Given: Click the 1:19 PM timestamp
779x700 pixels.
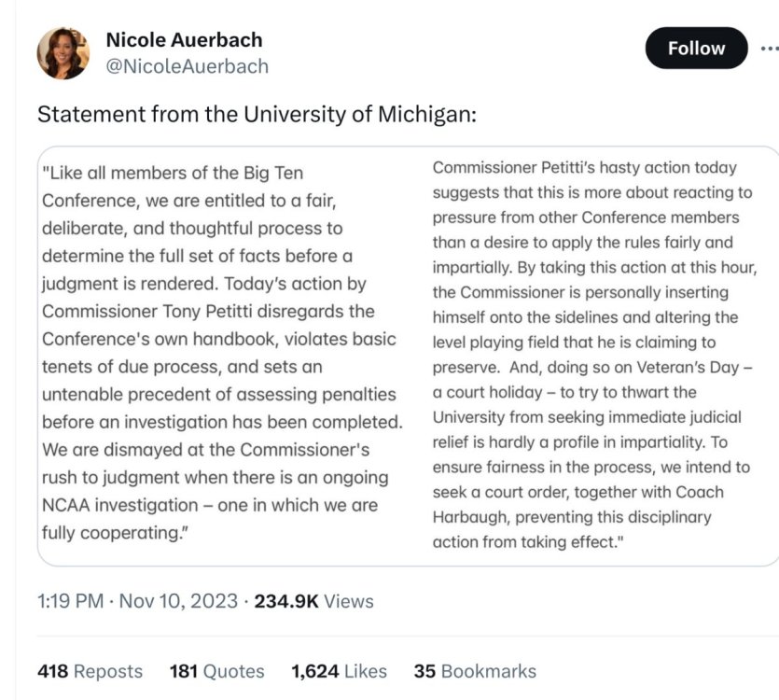Looking at the screenshot, I should (70, 601).
